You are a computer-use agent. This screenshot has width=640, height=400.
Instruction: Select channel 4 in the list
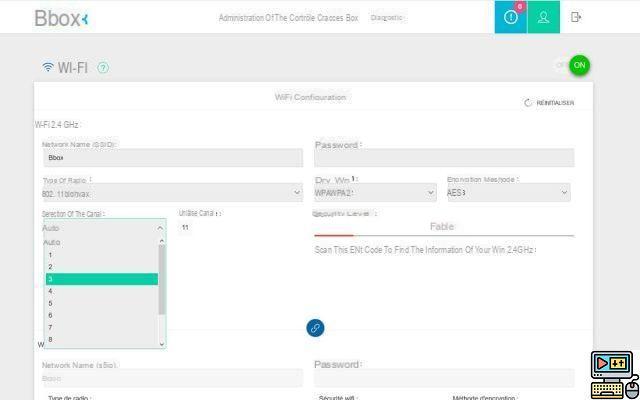[x=101, y=291]
